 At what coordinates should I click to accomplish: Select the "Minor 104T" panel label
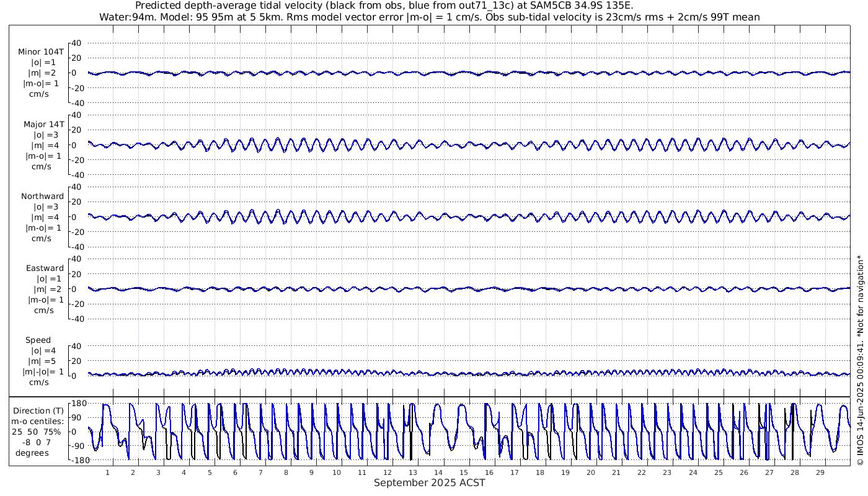[x=41, y=52]
